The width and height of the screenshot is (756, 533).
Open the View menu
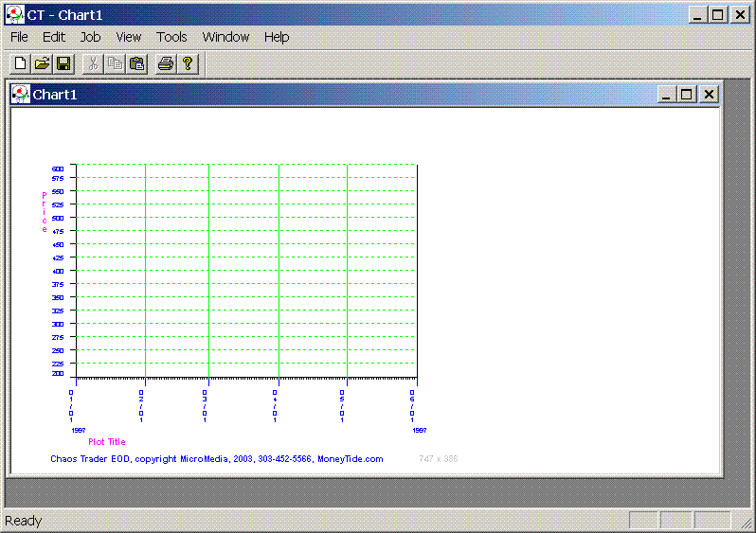tap(128, 37)
